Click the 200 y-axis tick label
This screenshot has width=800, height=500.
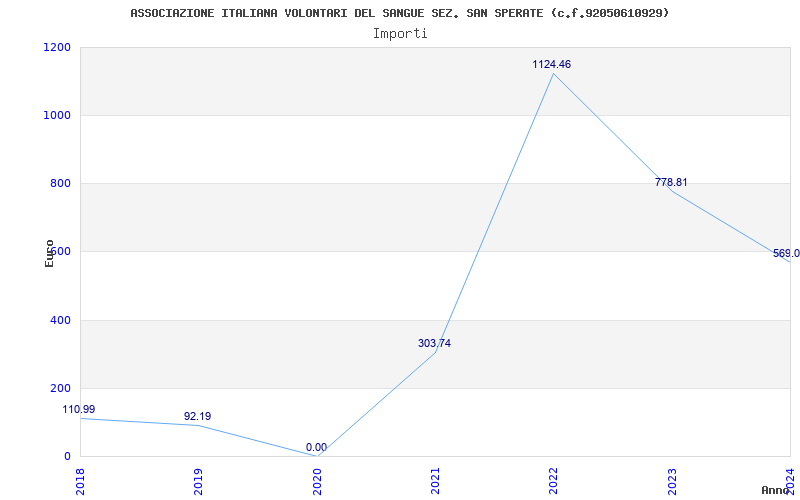pos(60,388)
